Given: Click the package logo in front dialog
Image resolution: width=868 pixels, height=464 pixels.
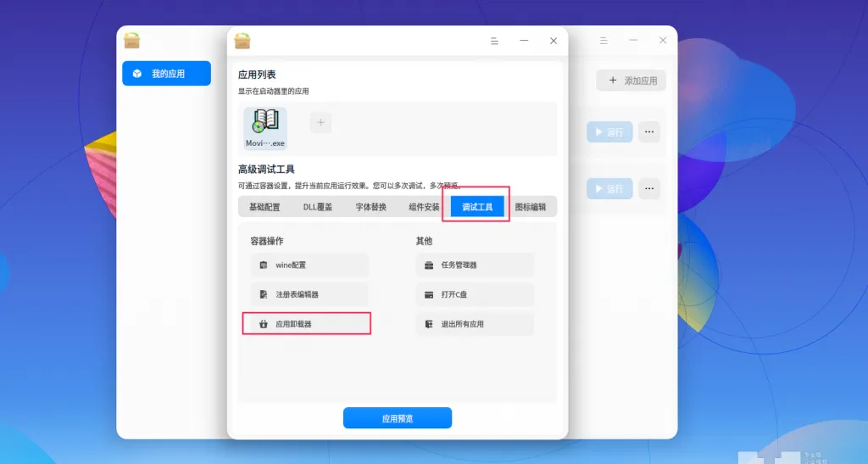Looking at the screenshot, I should tap(242, 41).
